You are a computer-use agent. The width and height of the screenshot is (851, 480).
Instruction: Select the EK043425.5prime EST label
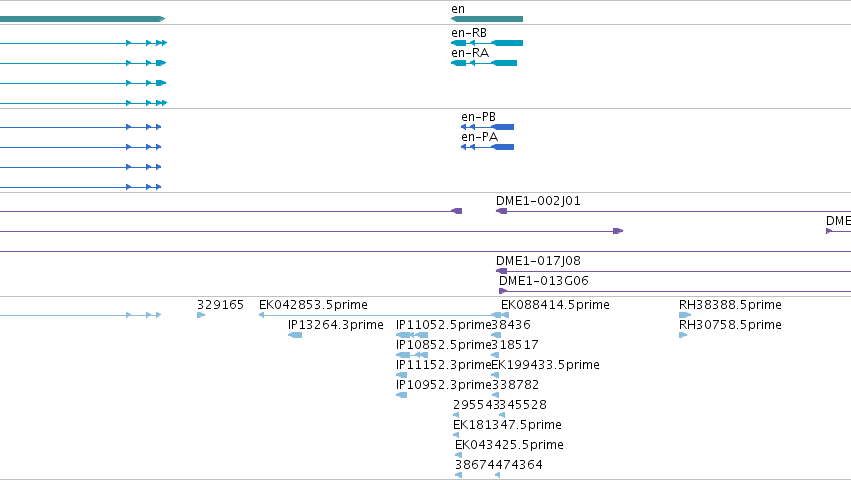click(x=509, y=445)
